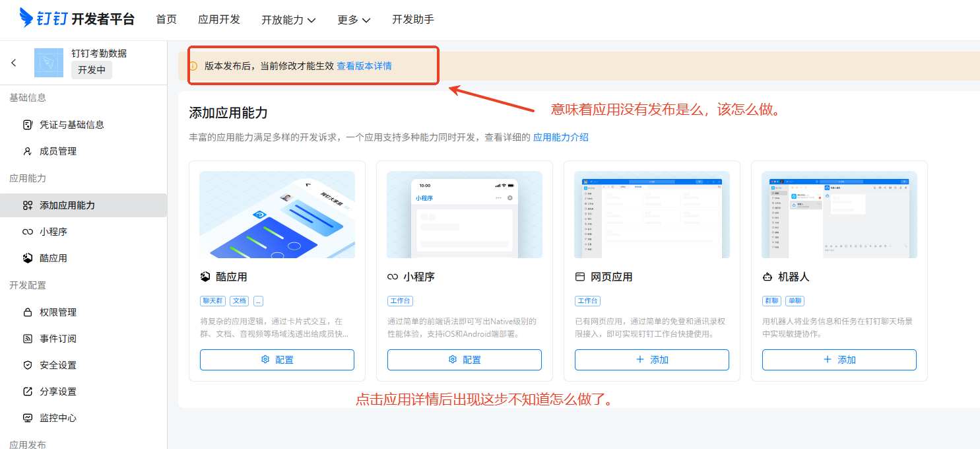This screenshot has height=449, width=980.
Task: Click the 文档 tag on 酷应用 card
Action: point(239,301)
